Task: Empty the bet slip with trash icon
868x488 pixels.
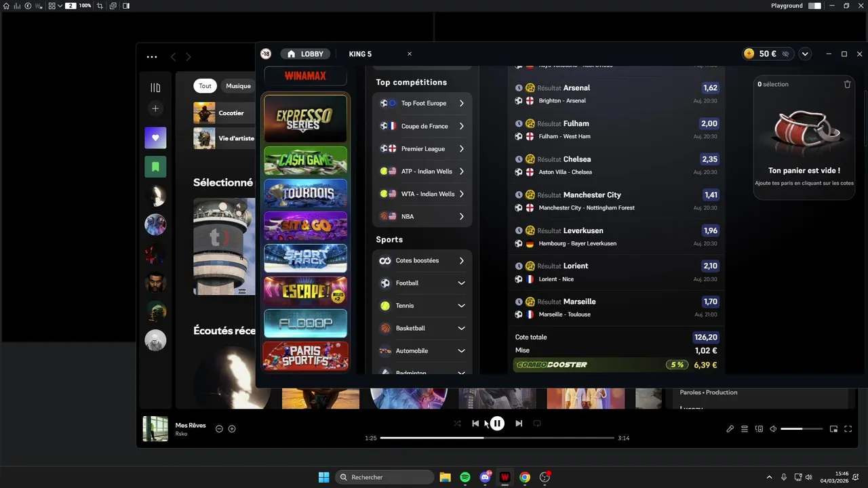Action: pos(847,84)
